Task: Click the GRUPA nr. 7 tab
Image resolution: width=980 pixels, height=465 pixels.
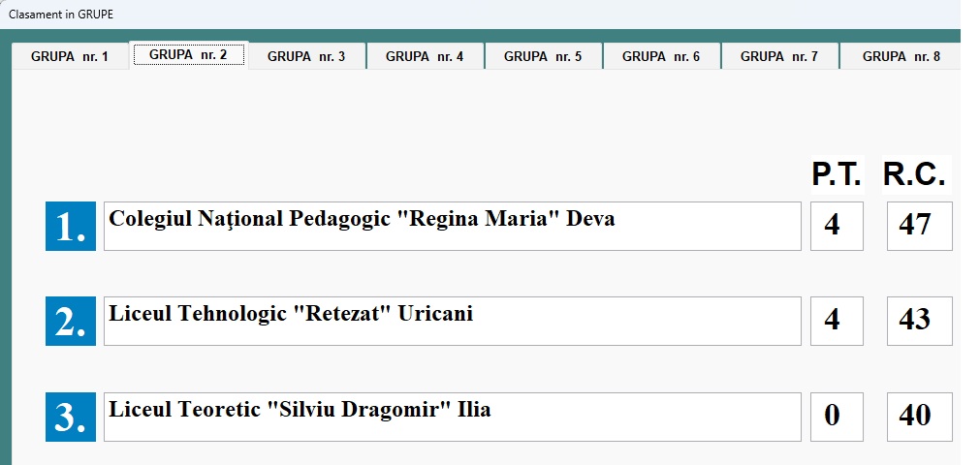Action: [779, 56]
